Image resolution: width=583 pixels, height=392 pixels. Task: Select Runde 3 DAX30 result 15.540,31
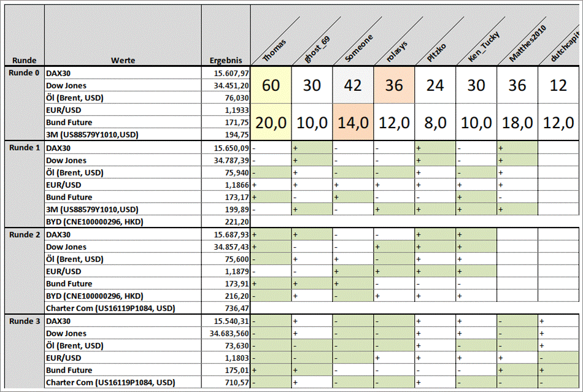click(226, 321)
